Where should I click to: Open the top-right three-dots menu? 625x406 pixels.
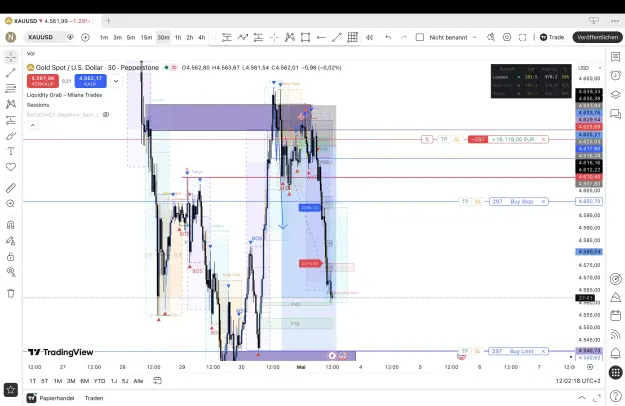615,21
